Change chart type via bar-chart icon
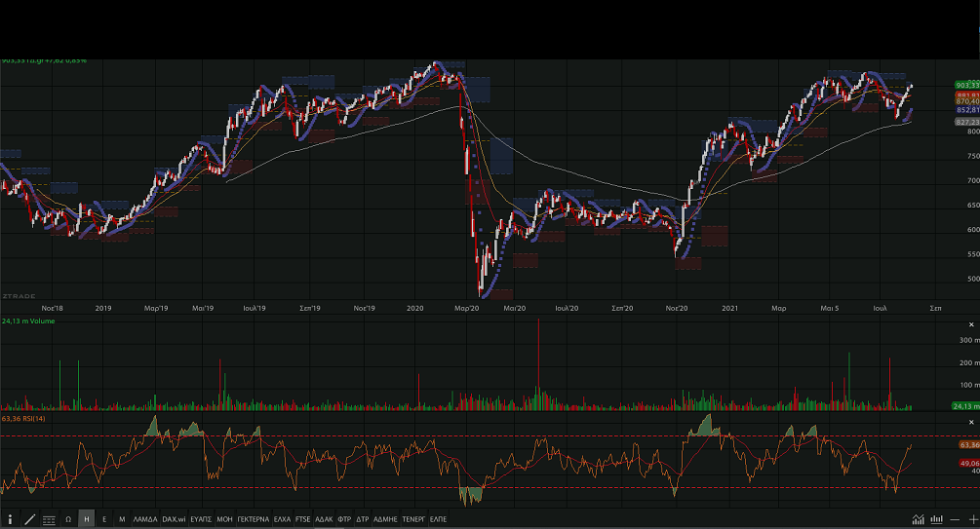 [937, 520]
